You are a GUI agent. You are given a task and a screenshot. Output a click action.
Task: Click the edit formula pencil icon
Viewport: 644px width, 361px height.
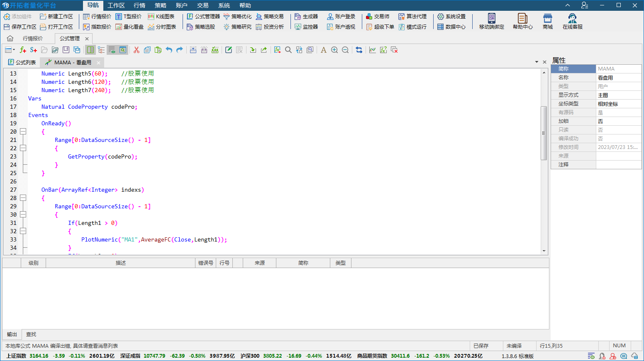tap(229, 50)
